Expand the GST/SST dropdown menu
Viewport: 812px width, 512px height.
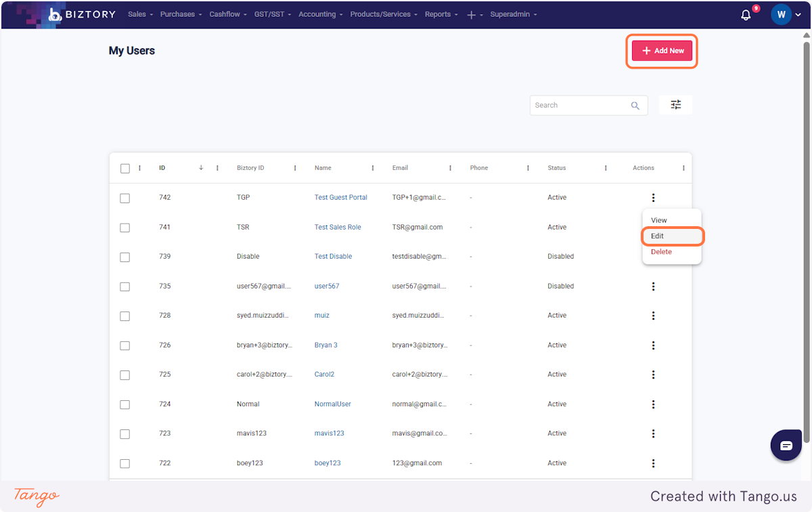(x=273, y=14)
